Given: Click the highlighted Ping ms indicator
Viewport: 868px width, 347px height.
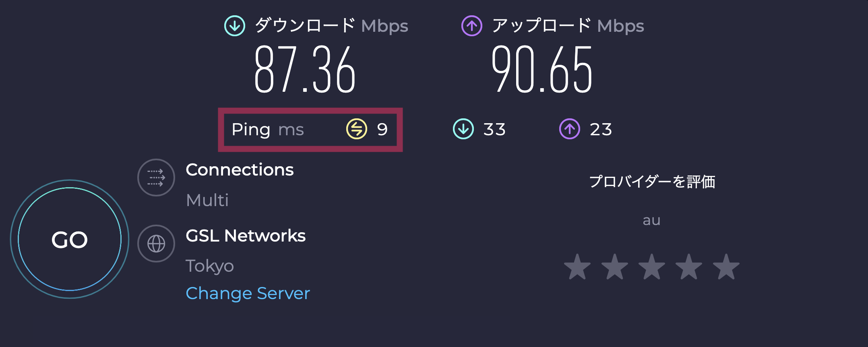Looking at the screenshot, I should click(x=310, y=129).
